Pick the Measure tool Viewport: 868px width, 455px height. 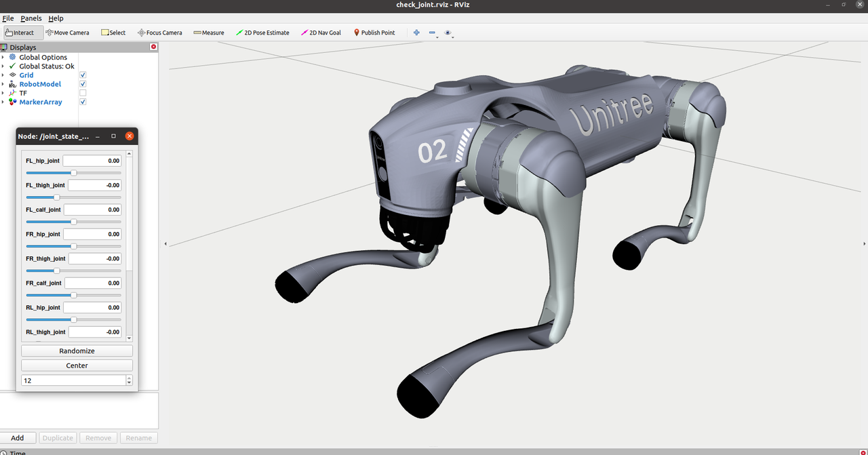[x=208, y=33]
